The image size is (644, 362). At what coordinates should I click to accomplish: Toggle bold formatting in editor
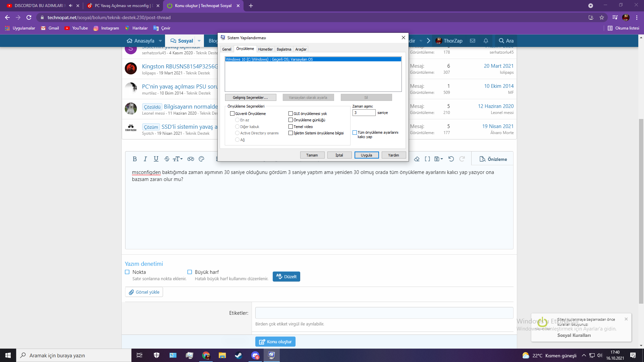pos(135,159)
